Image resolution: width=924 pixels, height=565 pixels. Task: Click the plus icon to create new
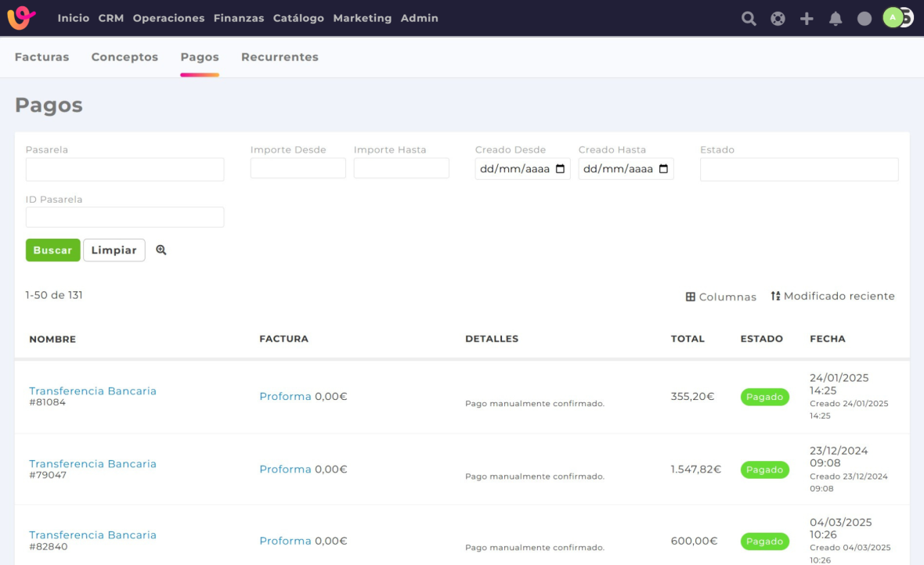tap(807, 19)
